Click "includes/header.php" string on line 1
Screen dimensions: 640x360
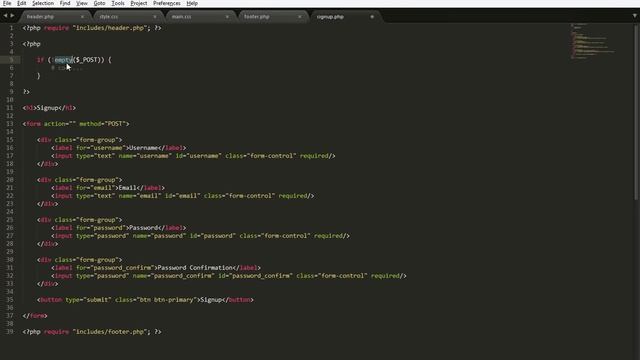[110, 28]
